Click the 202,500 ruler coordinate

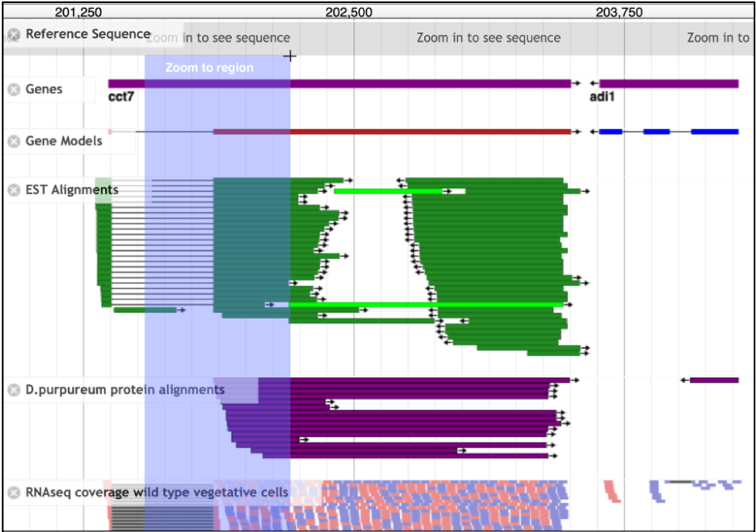pos(349,12)
